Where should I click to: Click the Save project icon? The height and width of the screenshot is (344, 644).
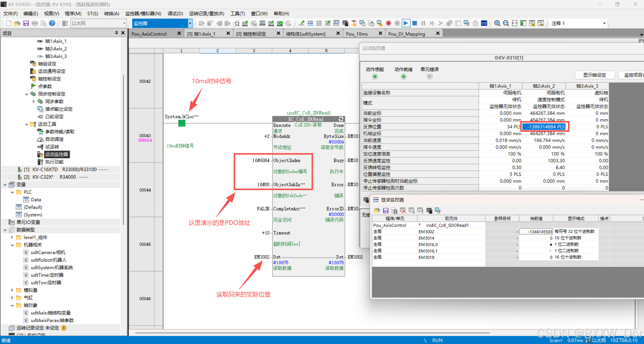[26, 23]
